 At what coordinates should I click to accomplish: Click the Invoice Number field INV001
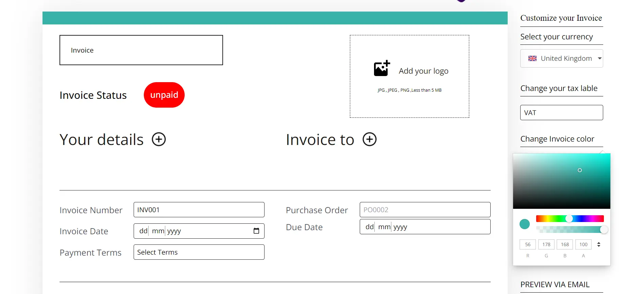click(199, 210)
